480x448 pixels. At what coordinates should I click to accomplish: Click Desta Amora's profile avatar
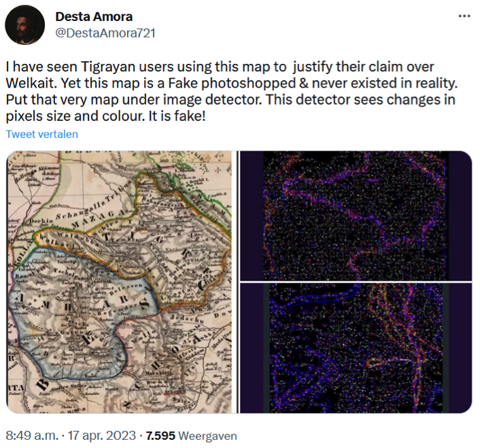[25, 24]
